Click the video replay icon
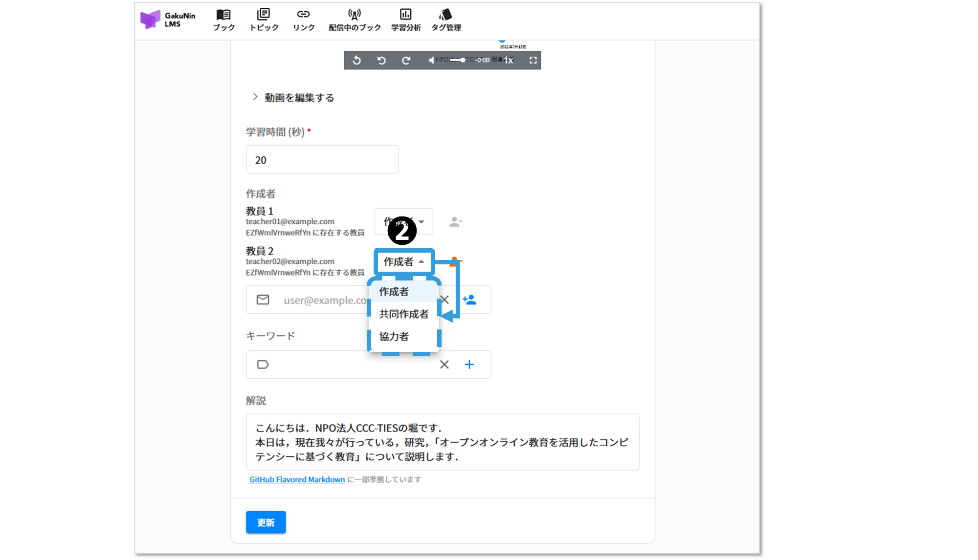This screenshot has width=978, height=560. 356,60
